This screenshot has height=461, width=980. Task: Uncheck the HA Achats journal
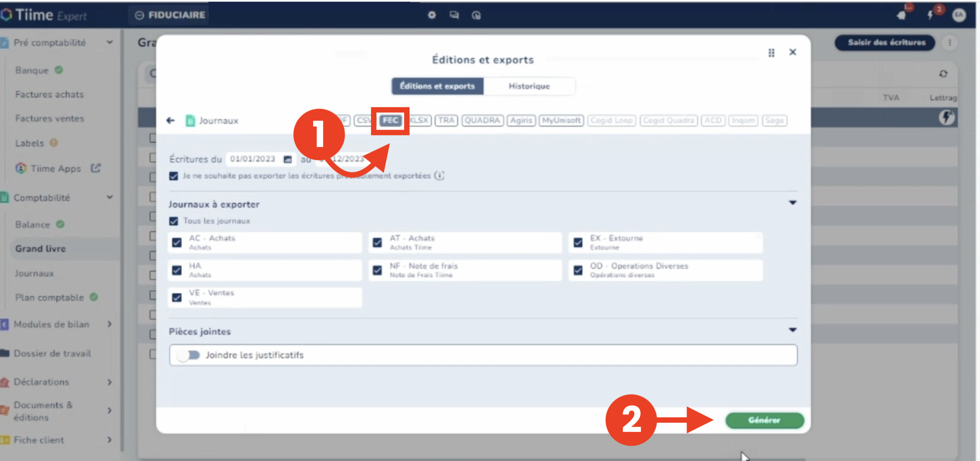177,270
